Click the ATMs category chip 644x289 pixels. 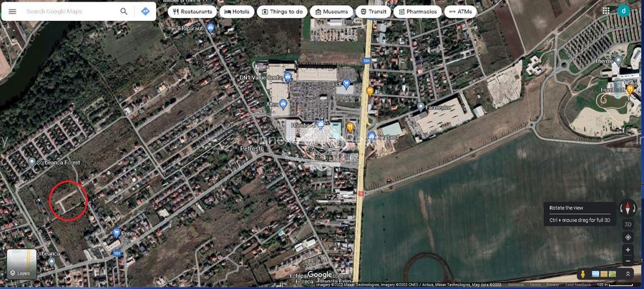(x=461, y=11)
